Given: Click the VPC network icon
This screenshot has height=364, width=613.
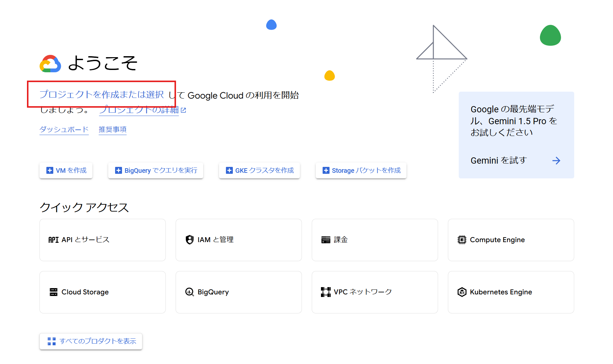Looking at the screenshot, I should coord(326,292).
